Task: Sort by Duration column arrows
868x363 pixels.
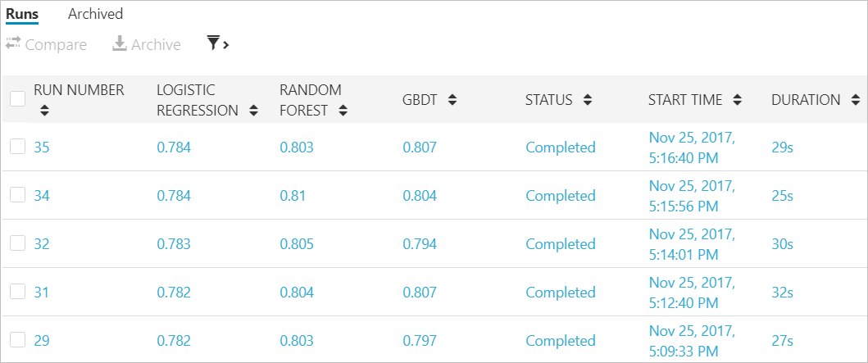Action: [x=854, y=100]
